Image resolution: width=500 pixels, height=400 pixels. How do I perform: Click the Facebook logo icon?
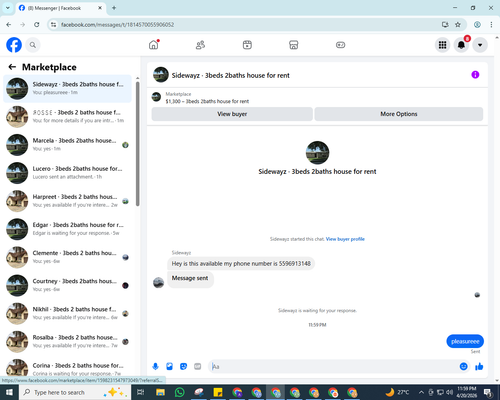coord(14,45)
